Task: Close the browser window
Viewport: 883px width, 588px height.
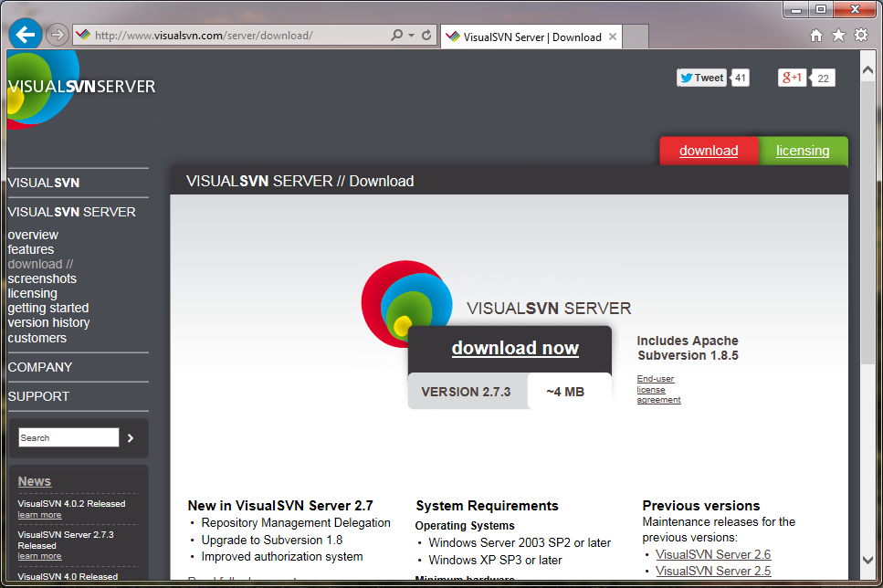Action: (855, 9)
